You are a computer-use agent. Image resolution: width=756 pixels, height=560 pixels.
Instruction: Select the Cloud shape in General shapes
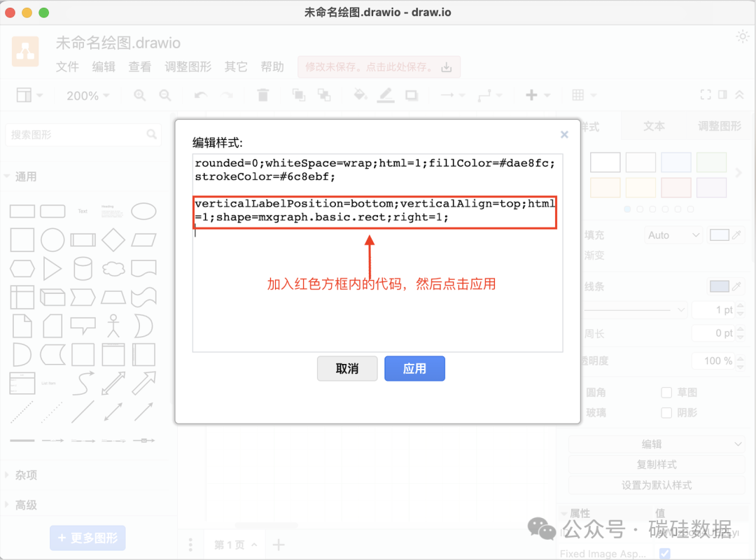113,267
